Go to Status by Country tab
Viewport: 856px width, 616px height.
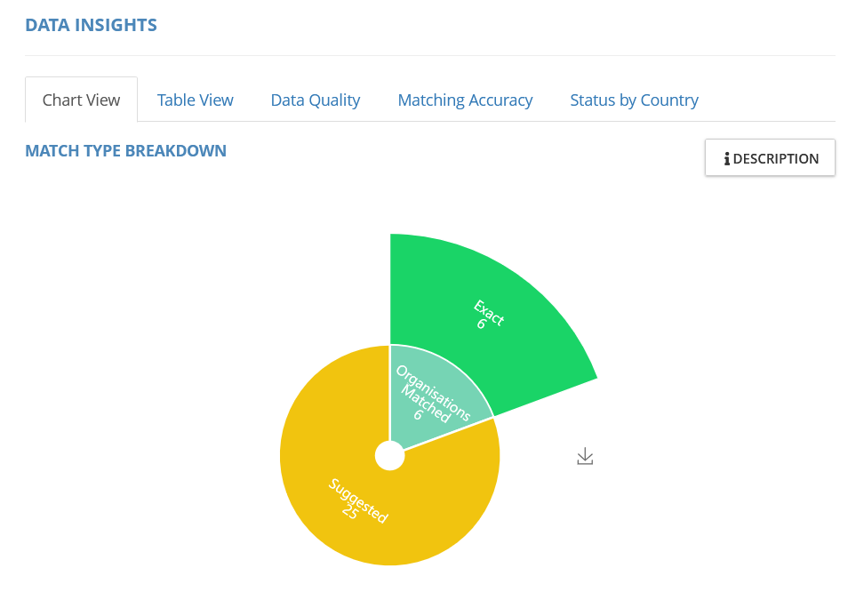pos(634,100)
